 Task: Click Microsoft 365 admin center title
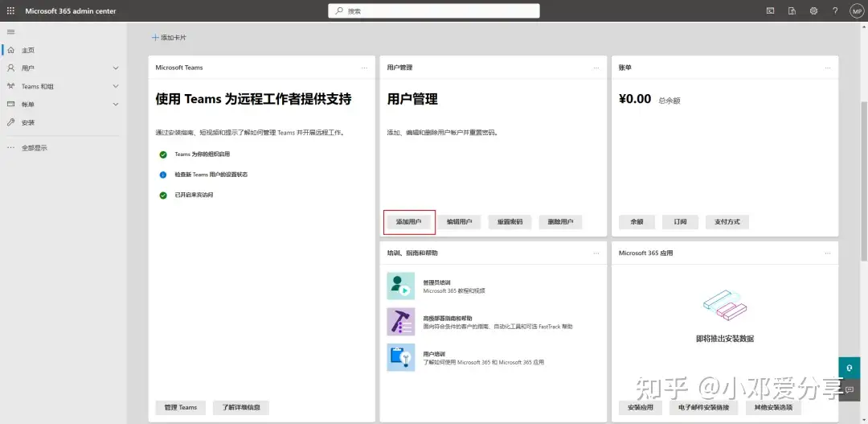coord(71,10)
